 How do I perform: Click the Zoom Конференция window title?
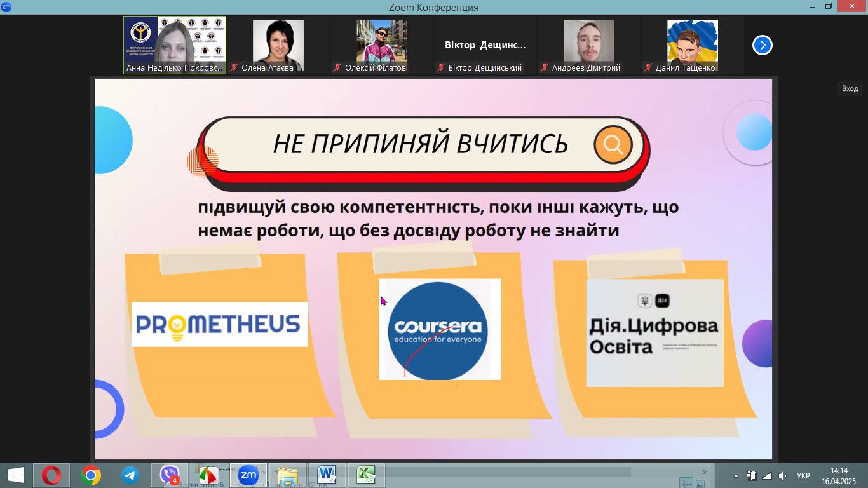coord(433,7)
